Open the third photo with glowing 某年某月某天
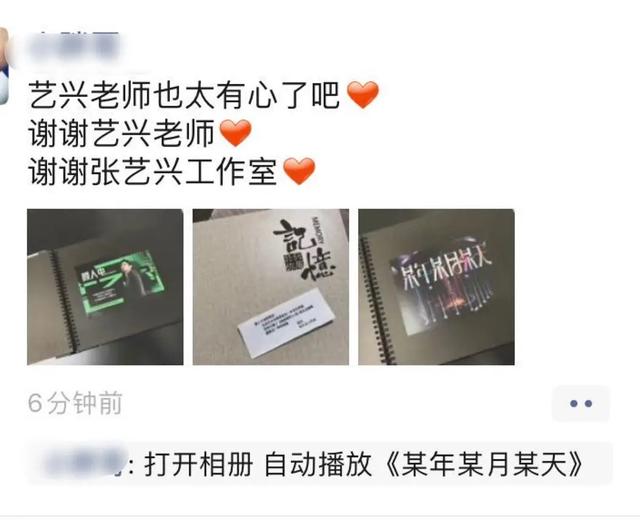 click(436, 287)
